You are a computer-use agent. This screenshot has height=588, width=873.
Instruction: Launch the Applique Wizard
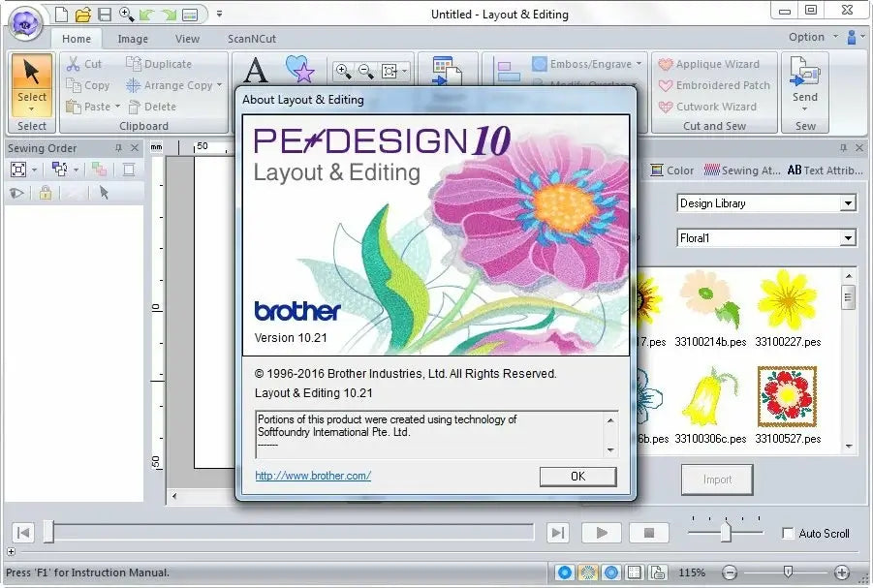709,64
